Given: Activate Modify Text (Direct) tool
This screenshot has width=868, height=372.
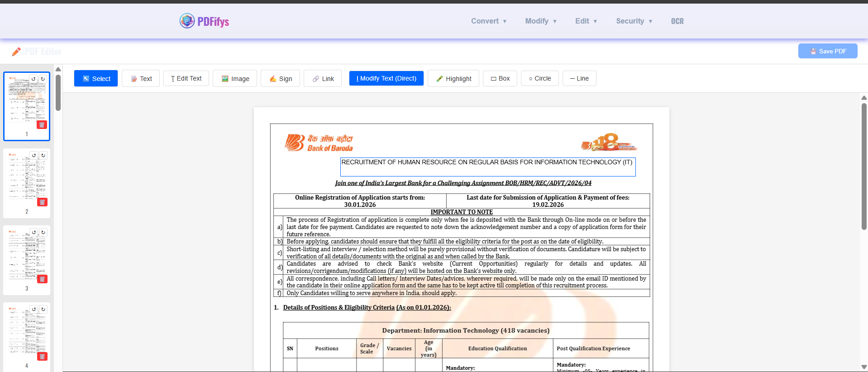Looking at the screenshot, I should coord(386,78).
